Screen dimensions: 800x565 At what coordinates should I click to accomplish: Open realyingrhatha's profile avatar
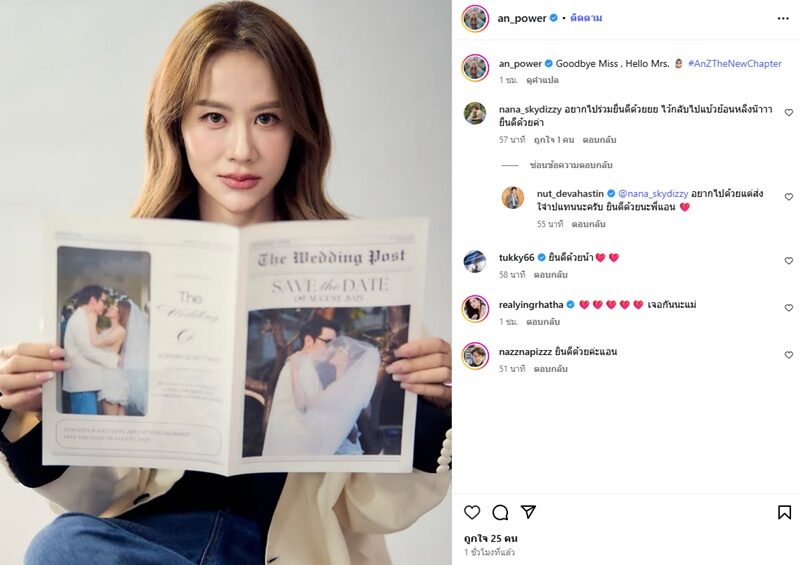pyautogui.click(x=475, y=308)
